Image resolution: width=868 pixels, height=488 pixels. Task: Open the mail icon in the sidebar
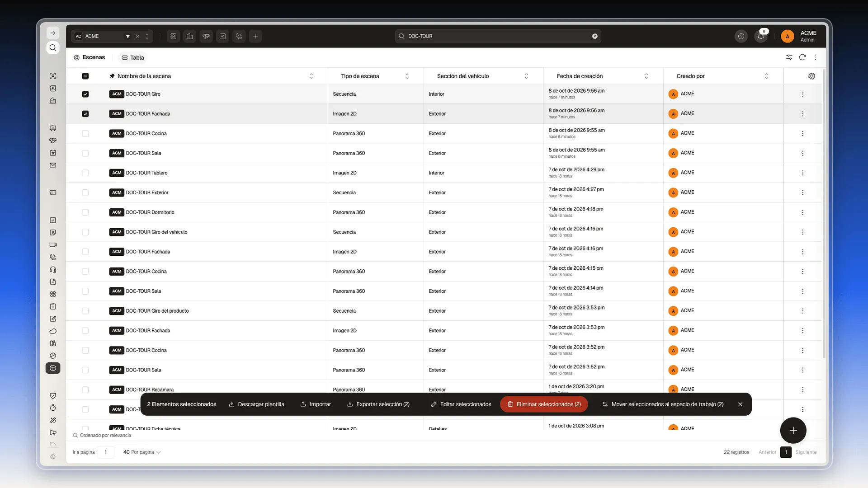[53, 165]
